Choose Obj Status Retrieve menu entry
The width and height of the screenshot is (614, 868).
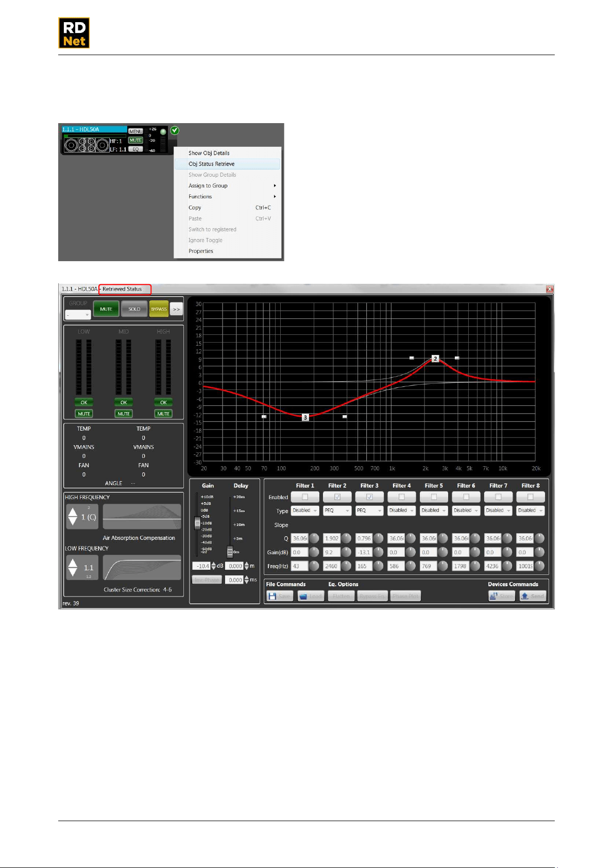[x=228, y=164]
